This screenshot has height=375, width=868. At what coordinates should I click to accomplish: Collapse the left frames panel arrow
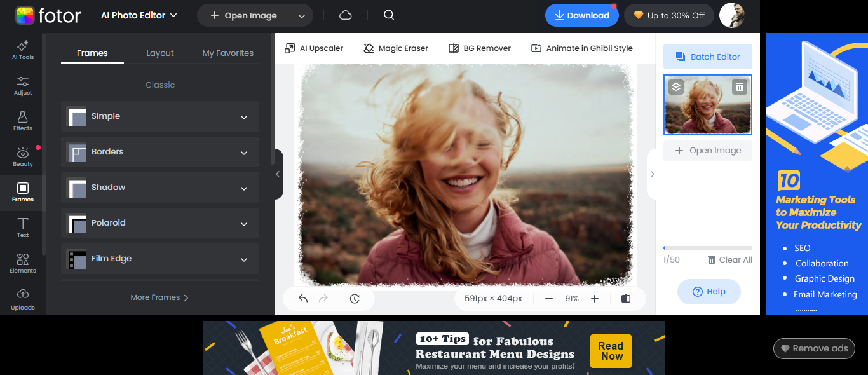point(278,174)
